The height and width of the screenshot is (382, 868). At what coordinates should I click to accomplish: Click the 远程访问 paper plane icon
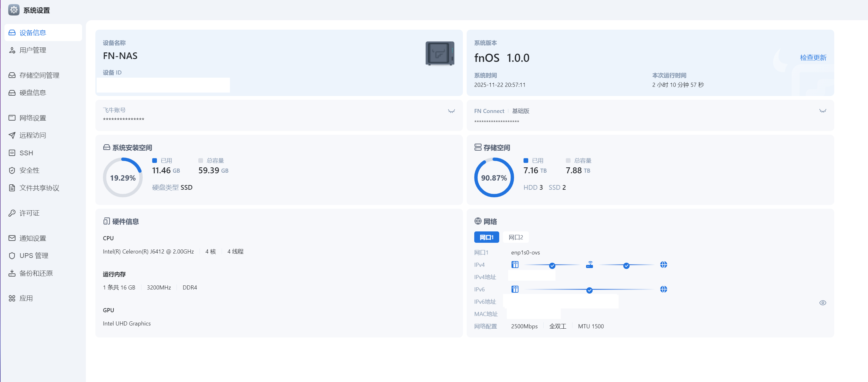pyautogui.click(x=12, y=135)
